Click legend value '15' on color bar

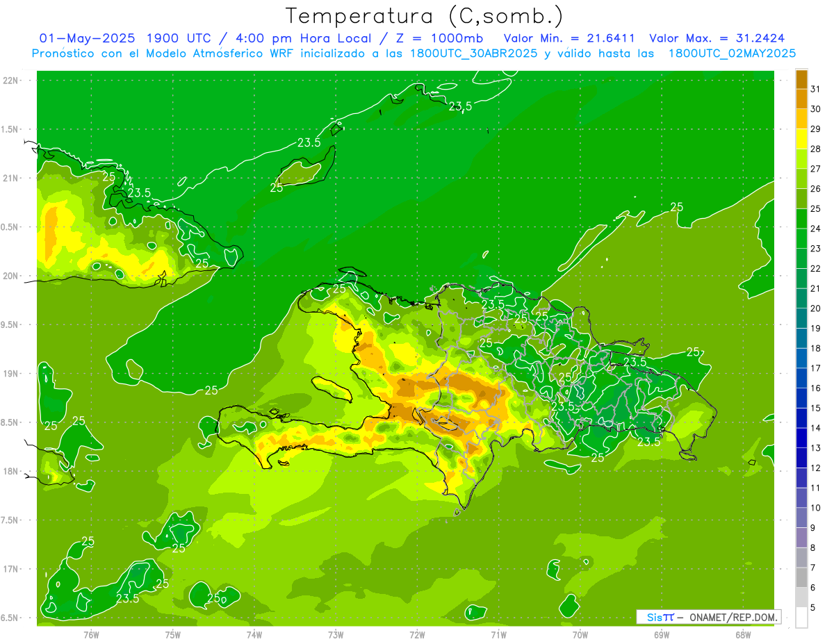click(815, 408)
